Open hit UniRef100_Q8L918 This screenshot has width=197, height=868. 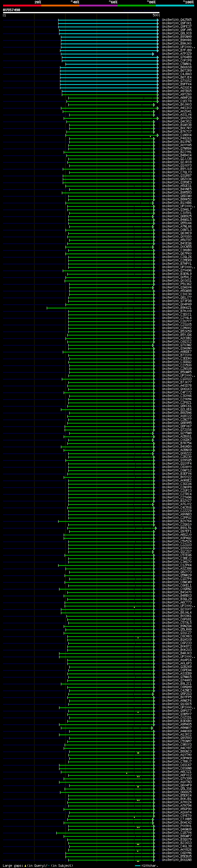click(176, 33)
